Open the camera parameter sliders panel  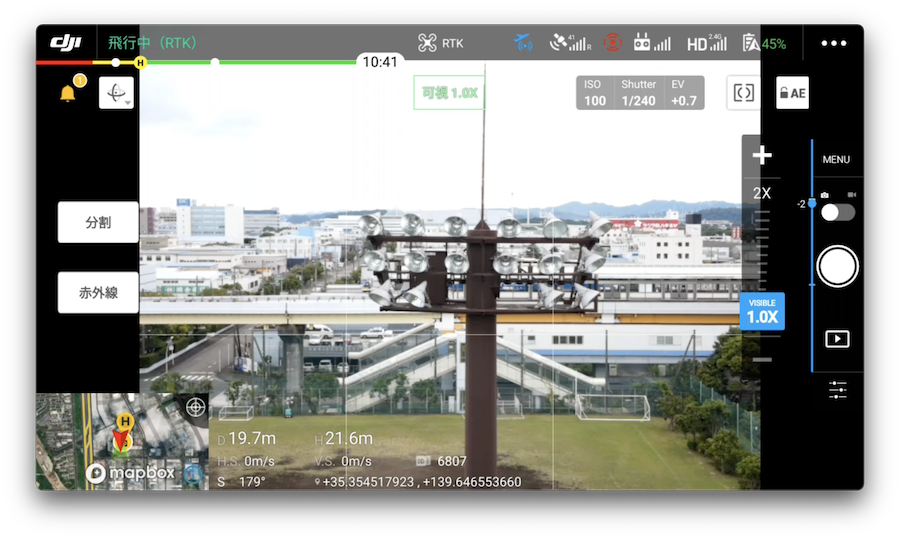coord(837,390)
